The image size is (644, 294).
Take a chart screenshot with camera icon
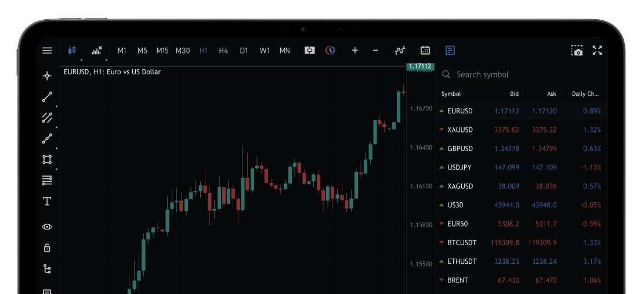(577, 51)
